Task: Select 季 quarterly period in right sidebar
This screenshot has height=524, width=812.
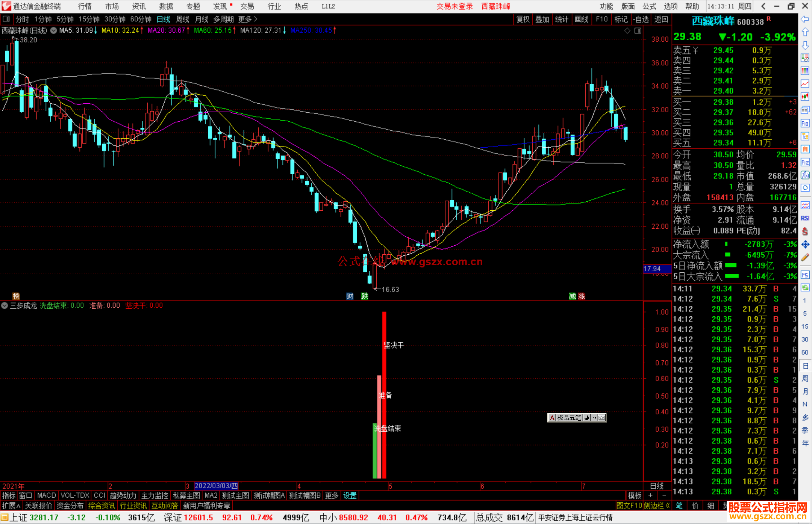Action: 805,430
